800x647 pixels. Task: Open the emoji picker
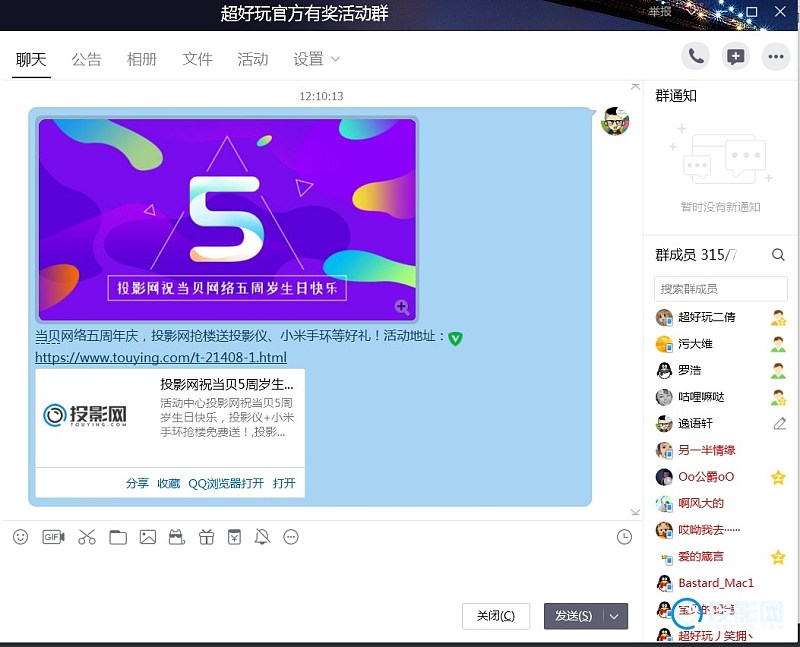click(20, 537)
